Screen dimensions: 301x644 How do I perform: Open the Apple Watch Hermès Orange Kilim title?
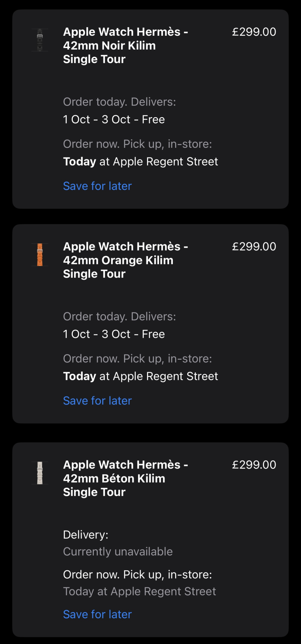click(126, 260)
